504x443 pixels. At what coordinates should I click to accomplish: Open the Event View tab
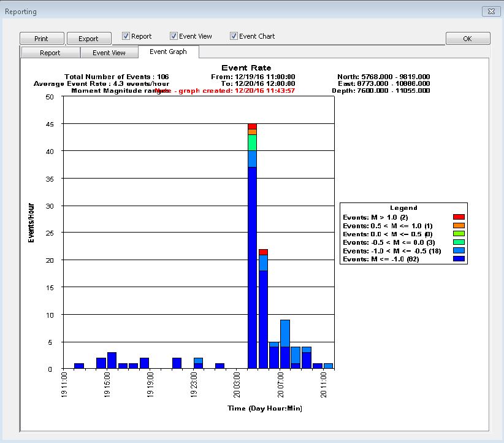coord(109,53)
